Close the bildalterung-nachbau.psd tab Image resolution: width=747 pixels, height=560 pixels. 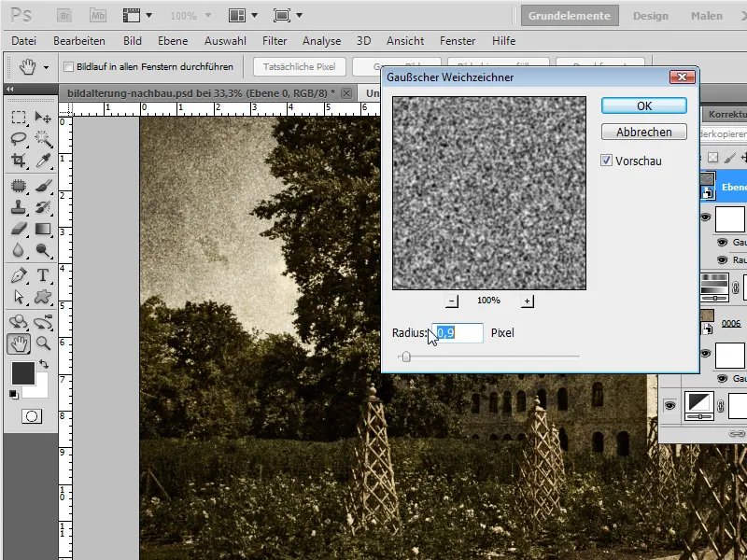(346, 93)
